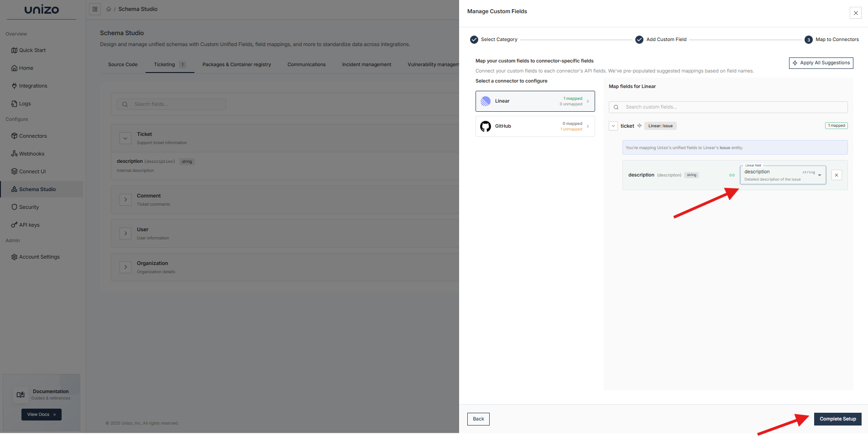This screenshot has width=868, height=436.
Task: Go Back to previous wizard step
Action: (478, 419)
